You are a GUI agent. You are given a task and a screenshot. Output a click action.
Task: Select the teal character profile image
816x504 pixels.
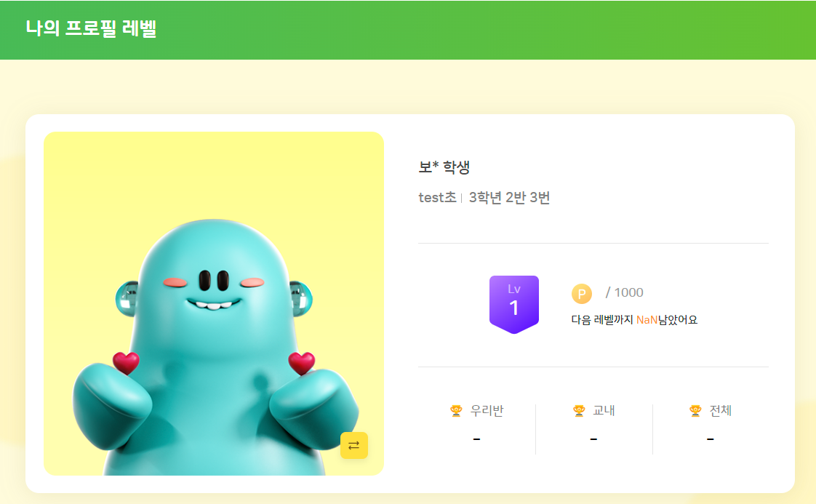(214, 303)
